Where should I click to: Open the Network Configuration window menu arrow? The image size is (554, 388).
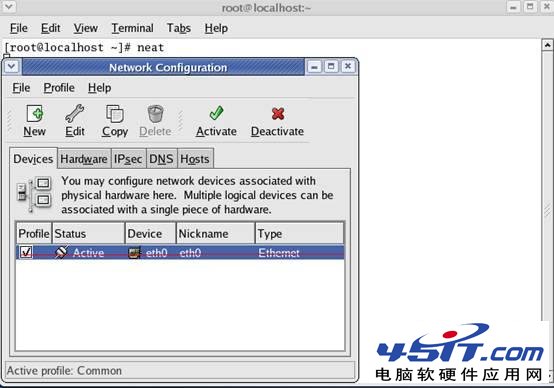point(11,66)
